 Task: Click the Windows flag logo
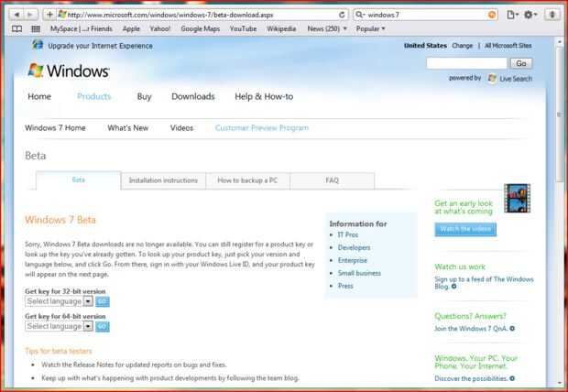pyautogui.click(x=36, y=71)
